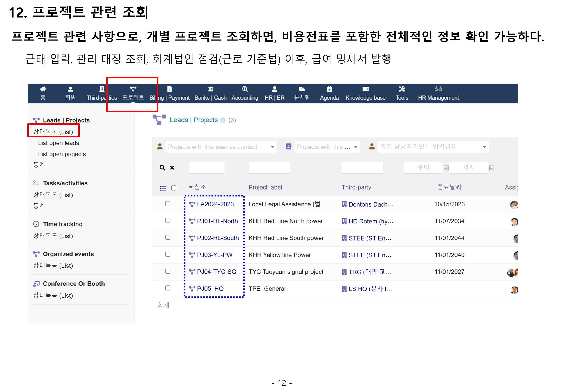Tick the checkbox for PJ03-YL-PW row

(x=168, y=254)
